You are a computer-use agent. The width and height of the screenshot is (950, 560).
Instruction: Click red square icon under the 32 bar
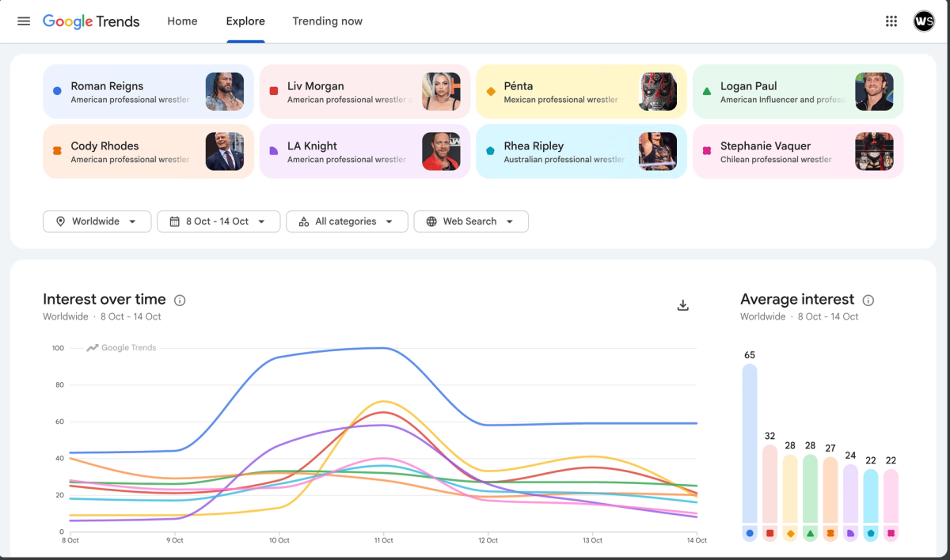pyautogui.click(x=769, y=534)
